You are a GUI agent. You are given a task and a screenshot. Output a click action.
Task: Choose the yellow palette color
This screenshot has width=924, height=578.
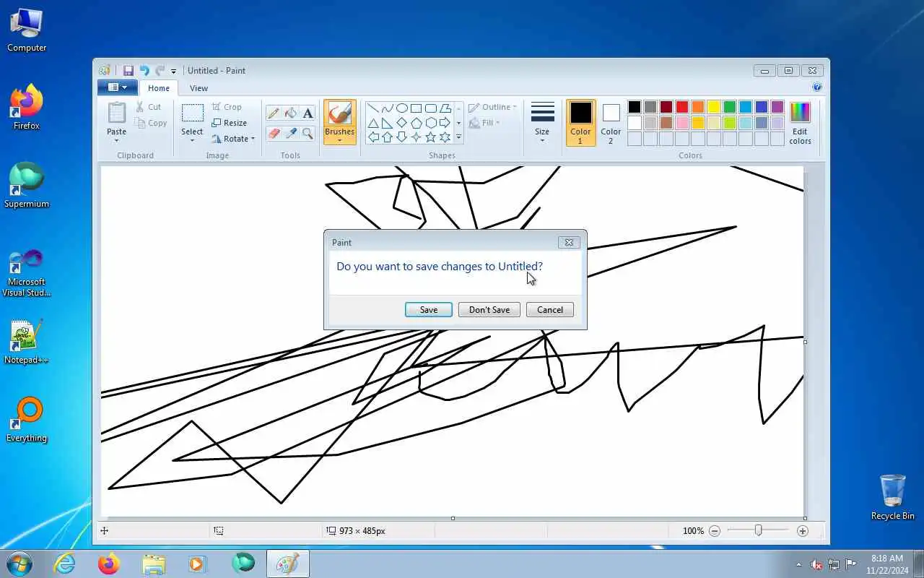[x=714, y=107]
